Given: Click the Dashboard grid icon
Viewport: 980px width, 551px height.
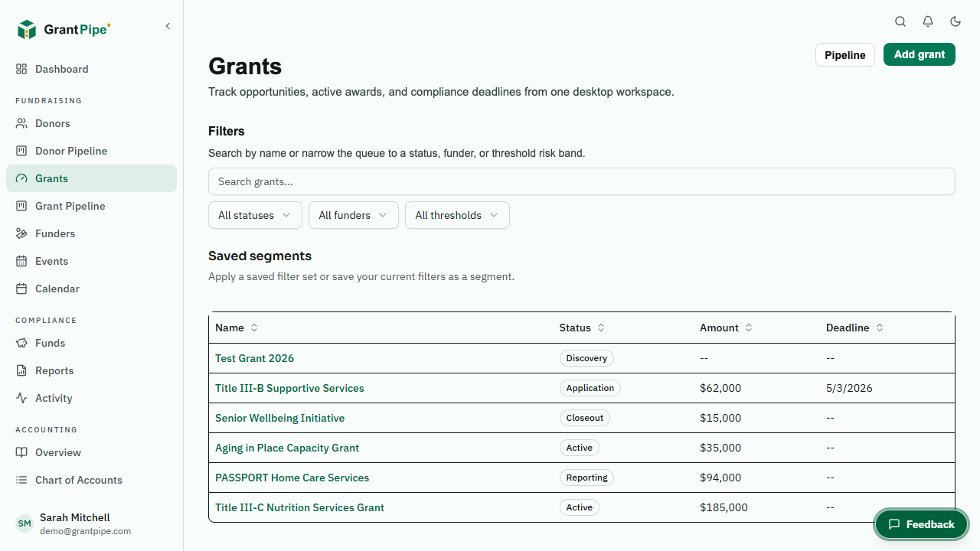Looking at the screenshot, I should [x=21, y=69].
